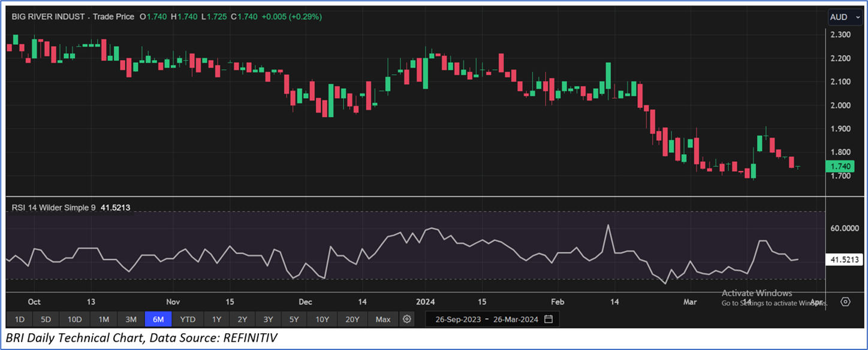This screenshot has height=350, width=868.
Task: Open the time range settings gear icon
Action: click(408, 319)
